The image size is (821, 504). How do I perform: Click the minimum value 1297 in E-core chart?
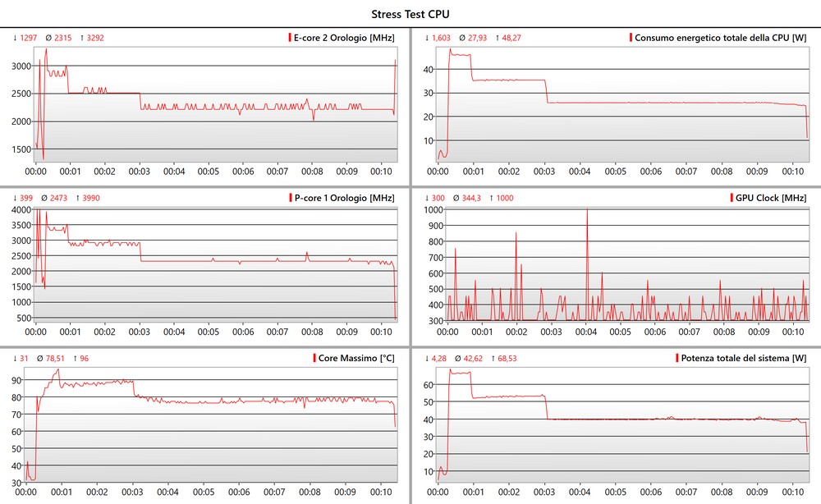(29, 38)
